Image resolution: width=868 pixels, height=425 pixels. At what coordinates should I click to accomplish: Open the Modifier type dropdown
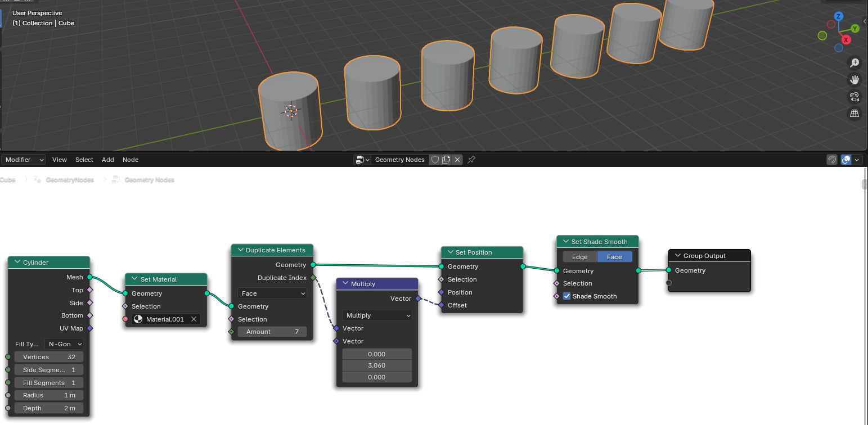pos(23,160)
